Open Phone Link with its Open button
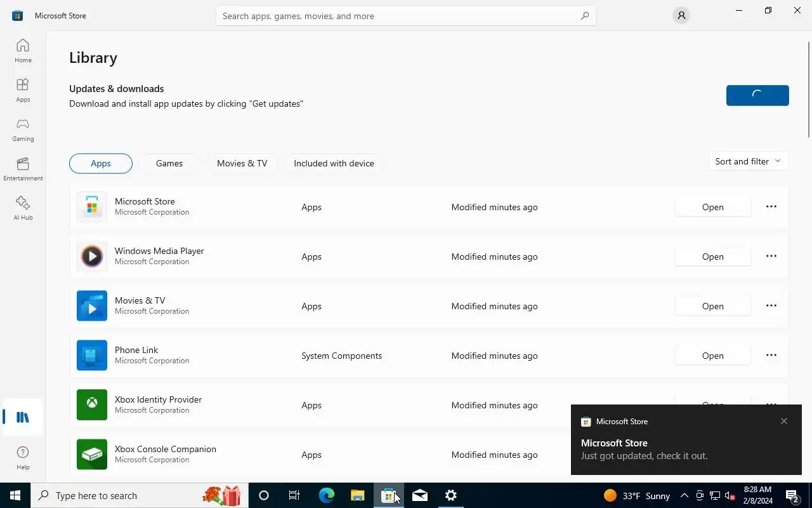This screenshot has height=508, width=812. [713, 356]
